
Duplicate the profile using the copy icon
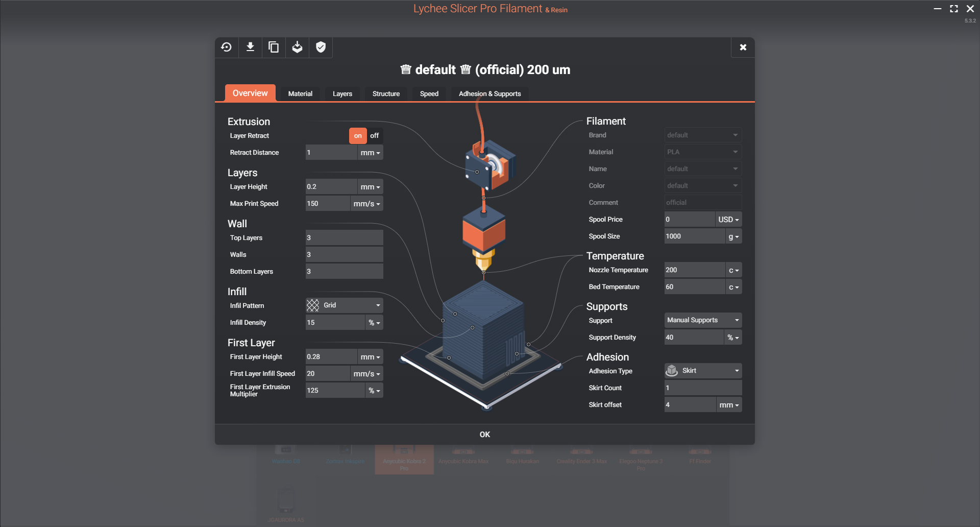(274, 47)
